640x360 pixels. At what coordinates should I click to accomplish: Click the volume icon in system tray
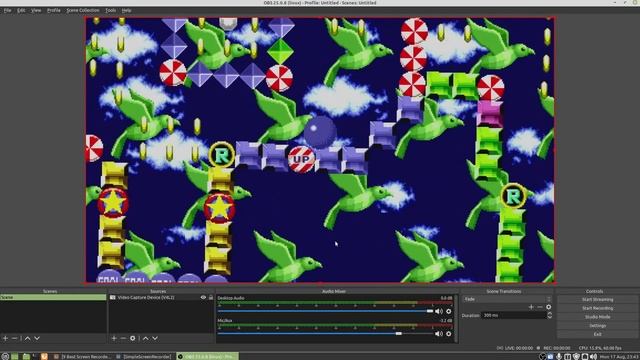[593, 357]
